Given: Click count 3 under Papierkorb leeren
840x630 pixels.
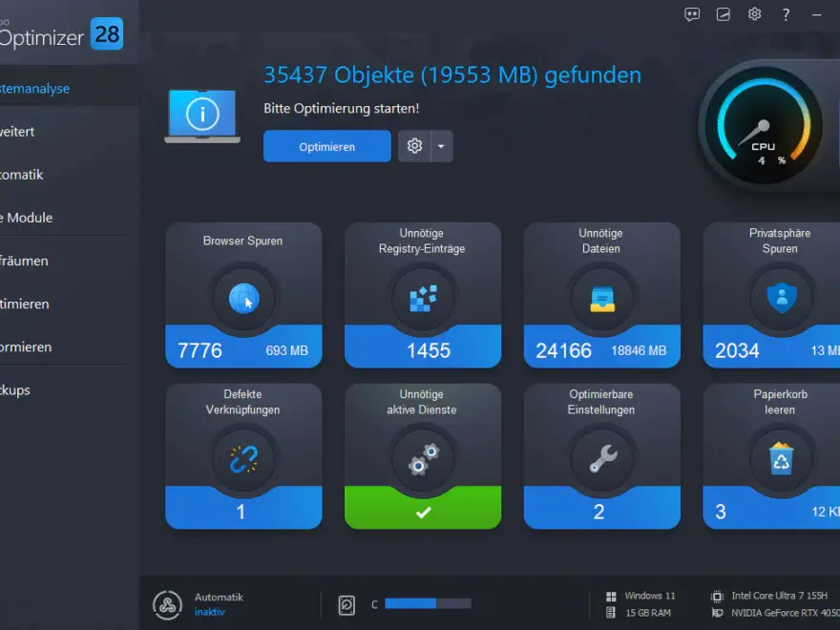Looking at the screenshot, I should click(x=721, y=512).
